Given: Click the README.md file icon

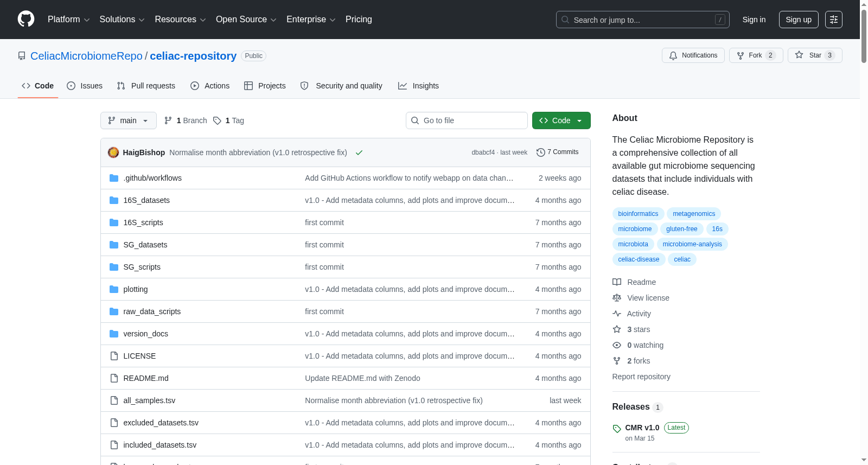Looking at the screenshot, I should tap(114, 378).
